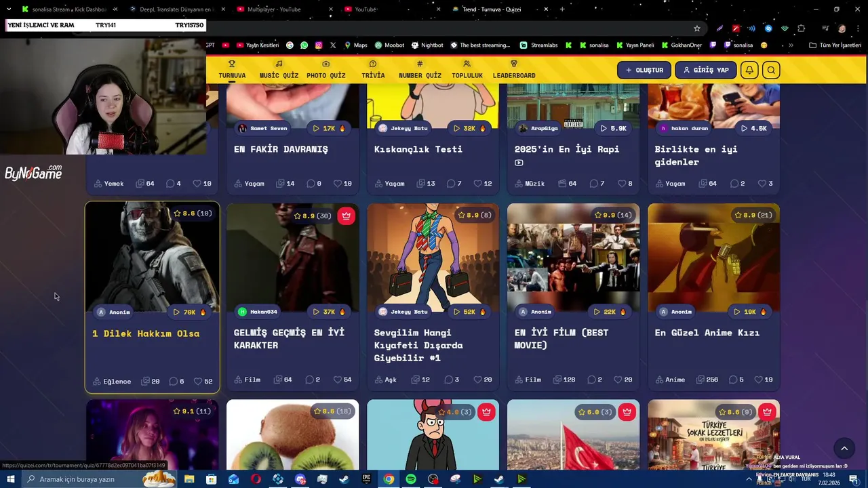Click the item count icon on Birlikte en iyi gidenler
This screenshot has width=868, height=488.
click(x=703, y=183)
